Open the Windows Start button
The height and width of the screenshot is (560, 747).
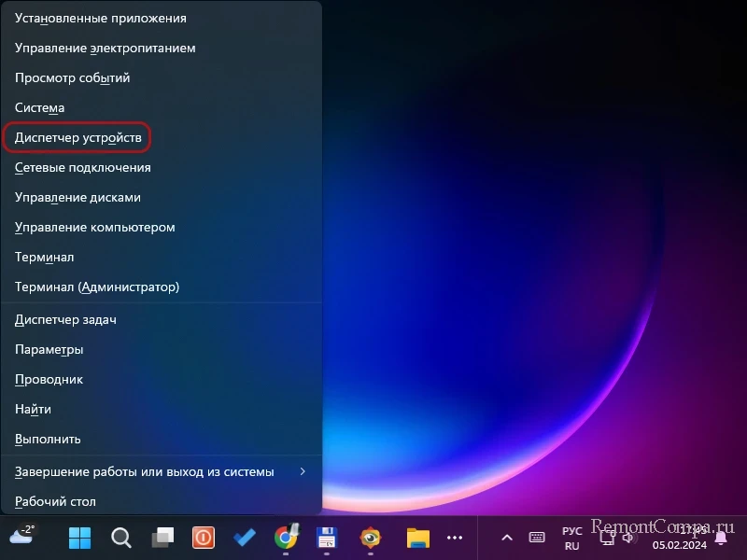[x=79, y=538]
